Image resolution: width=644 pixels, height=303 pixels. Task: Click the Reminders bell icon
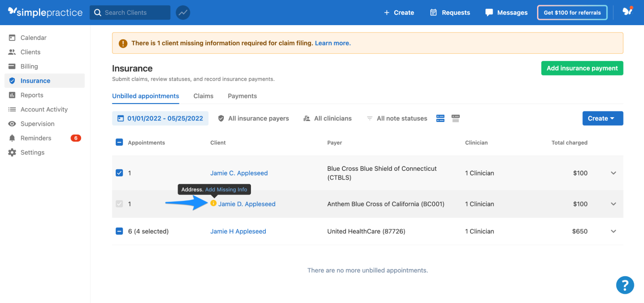pyautogui.click(x=12, y=138)
